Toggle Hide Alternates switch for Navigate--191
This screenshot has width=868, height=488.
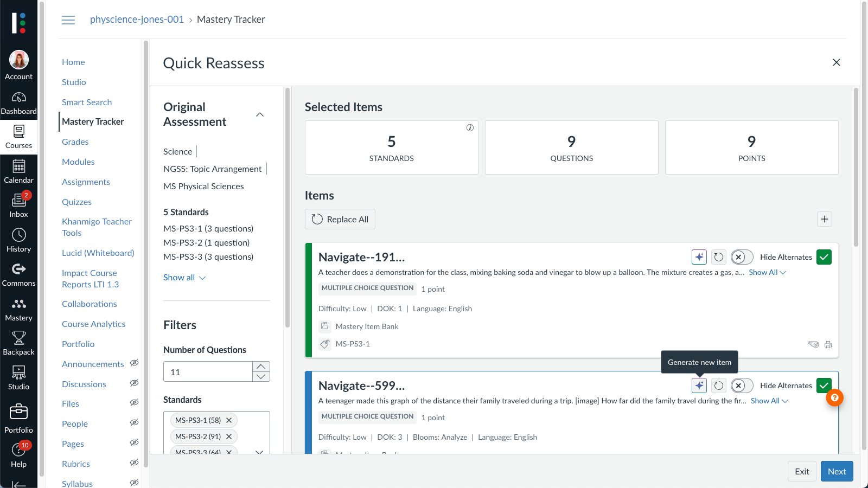click(x=742, y=257)
